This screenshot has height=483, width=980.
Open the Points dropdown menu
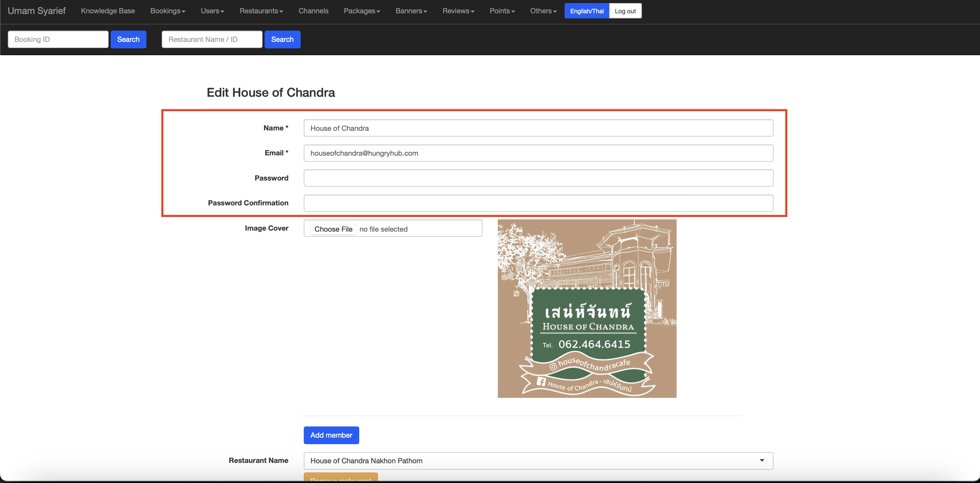(502, 11)
